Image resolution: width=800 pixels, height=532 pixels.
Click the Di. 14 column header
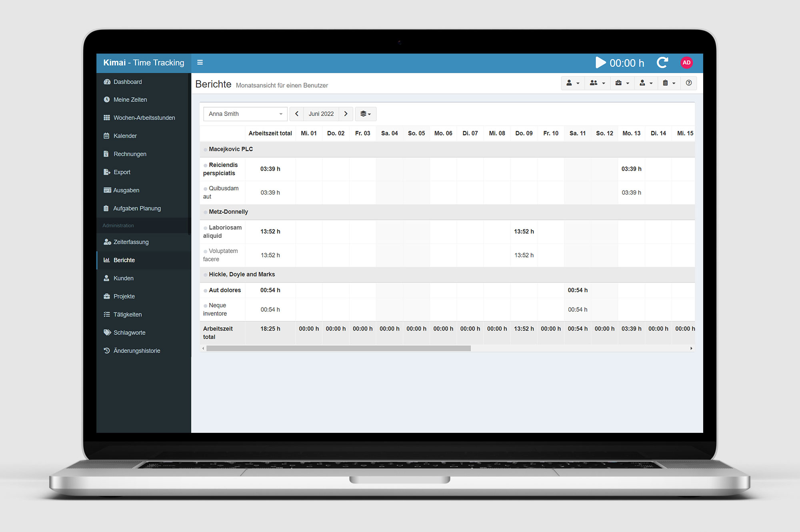click(658, 133)
